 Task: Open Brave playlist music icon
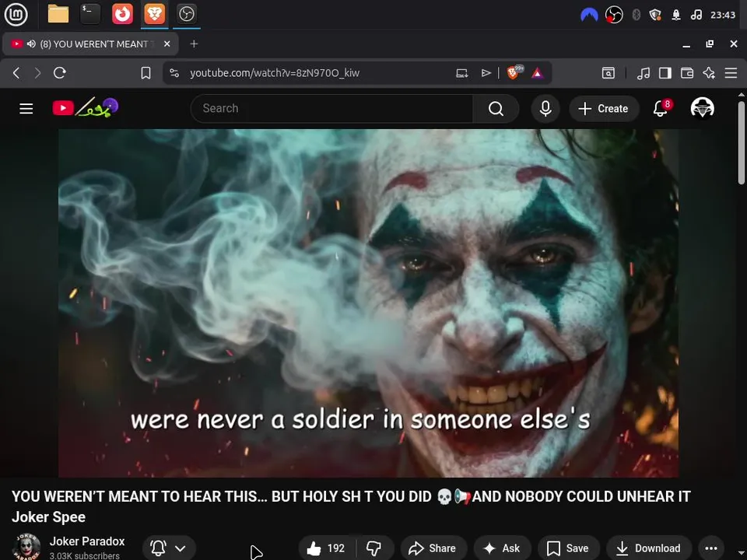pyautogui.click(x=644, y=73)
